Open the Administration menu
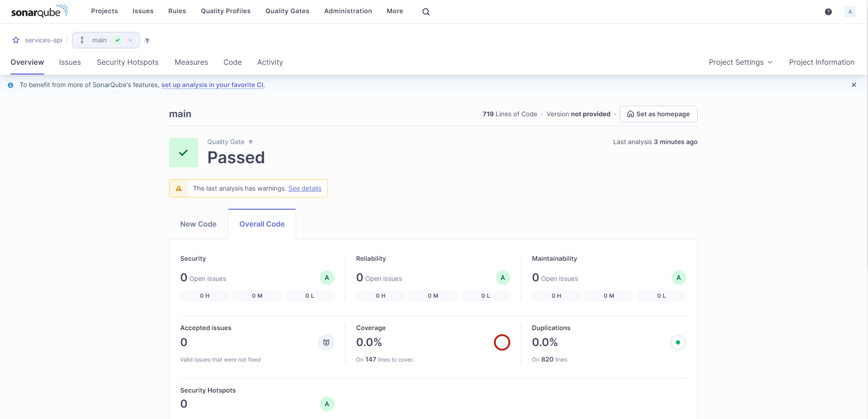 (x=348, y=11)
